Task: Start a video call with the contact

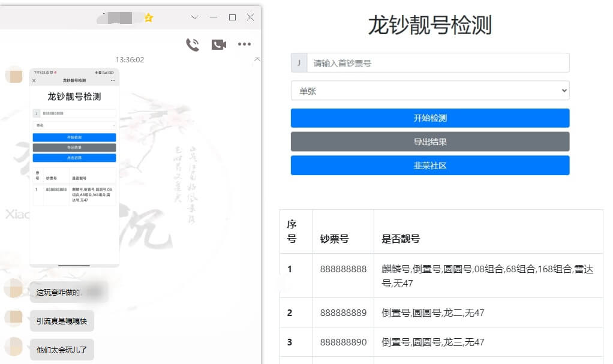Action: tap(217, 44)
